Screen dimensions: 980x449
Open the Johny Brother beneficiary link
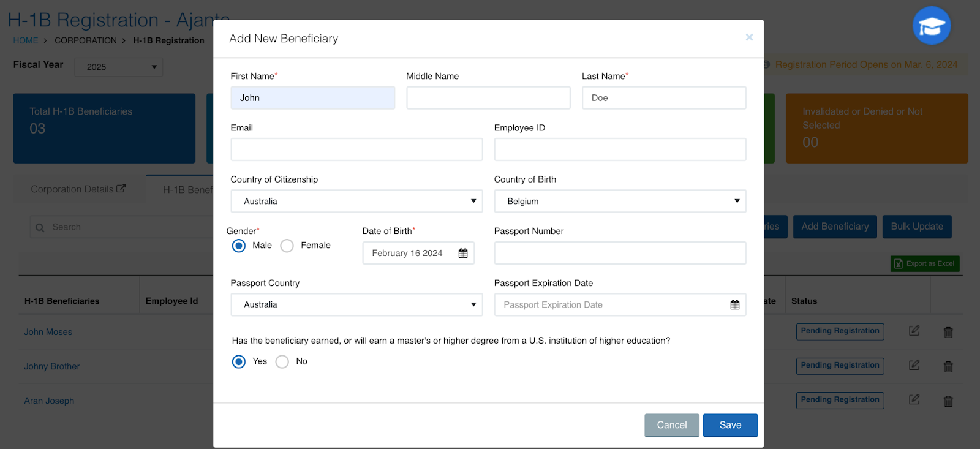pos(52,366)
